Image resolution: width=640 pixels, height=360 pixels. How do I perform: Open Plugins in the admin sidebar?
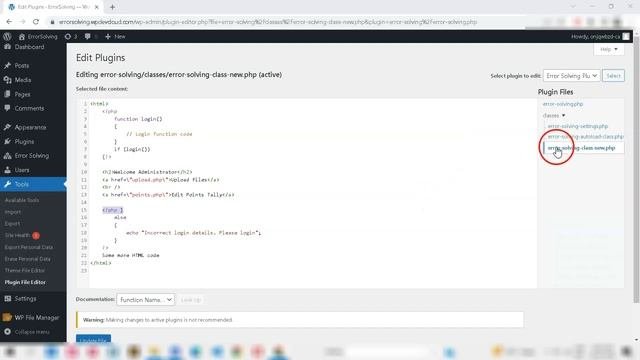point(24,142)
